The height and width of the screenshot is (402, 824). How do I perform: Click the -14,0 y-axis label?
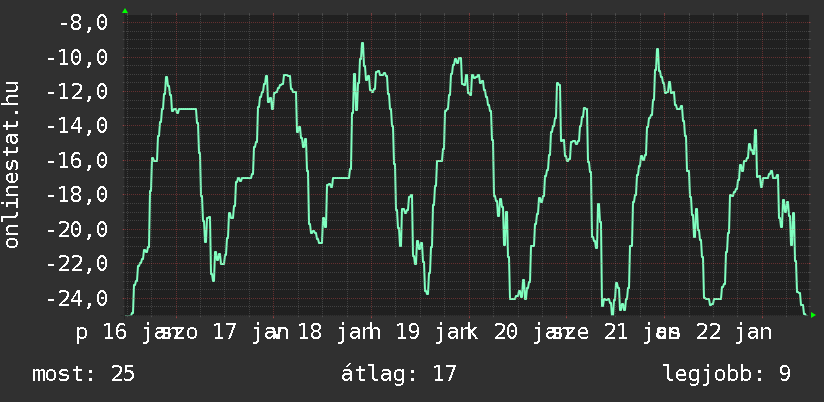pyautogui.click(x=76, y=126)
